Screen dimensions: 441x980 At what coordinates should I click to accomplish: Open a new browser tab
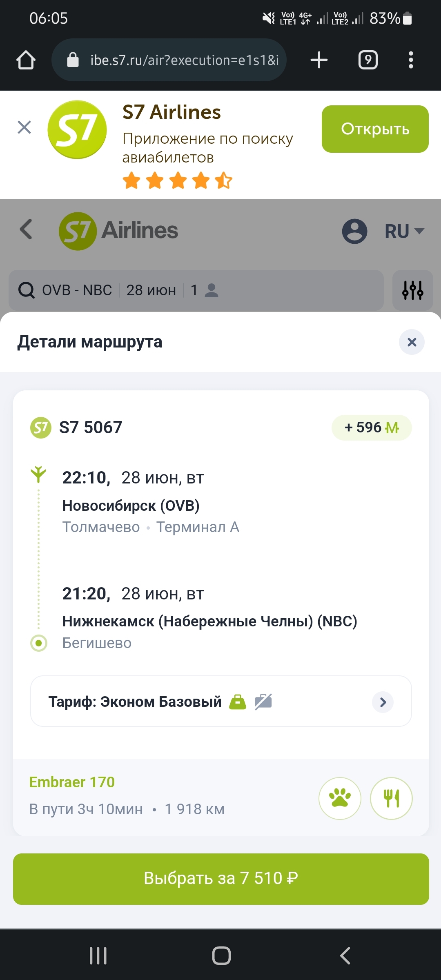pos(319,60)
